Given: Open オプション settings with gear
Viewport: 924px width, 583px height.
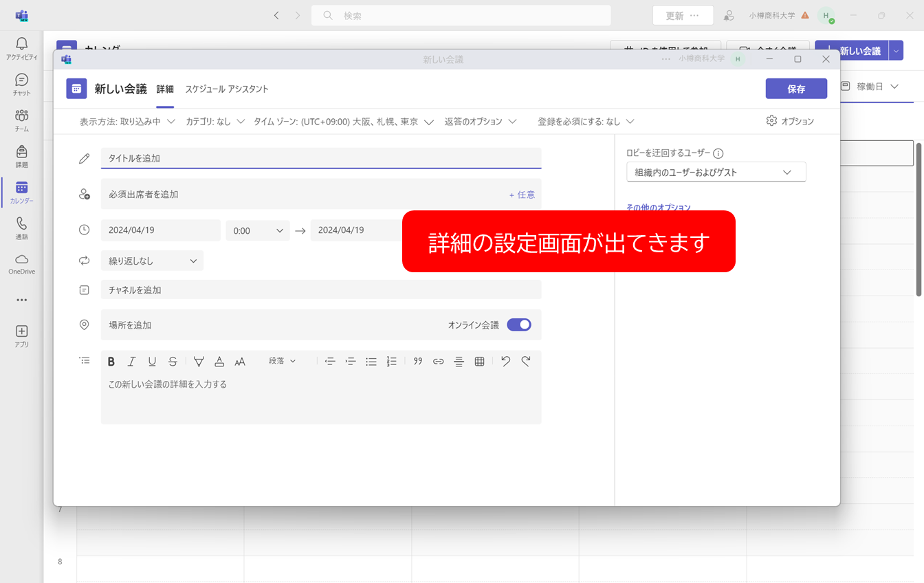Looking at the screenshot, I should pyautogui.click(x=790, y=121).
